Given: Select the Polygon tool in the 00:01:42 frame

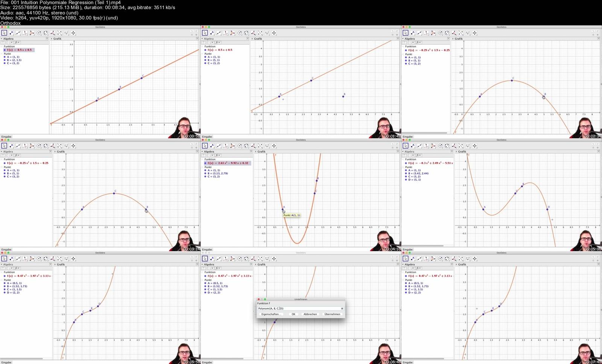Looking at the screenshot, I should 233,33.
